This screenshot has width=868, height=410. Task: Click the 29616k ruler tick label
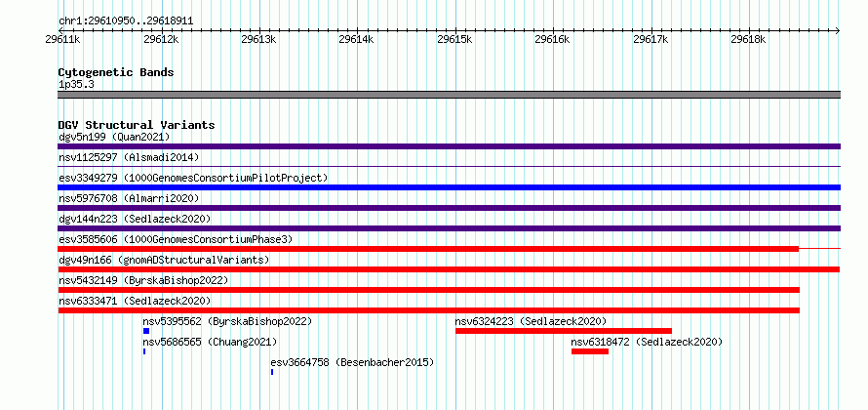(x=554, y=39)
